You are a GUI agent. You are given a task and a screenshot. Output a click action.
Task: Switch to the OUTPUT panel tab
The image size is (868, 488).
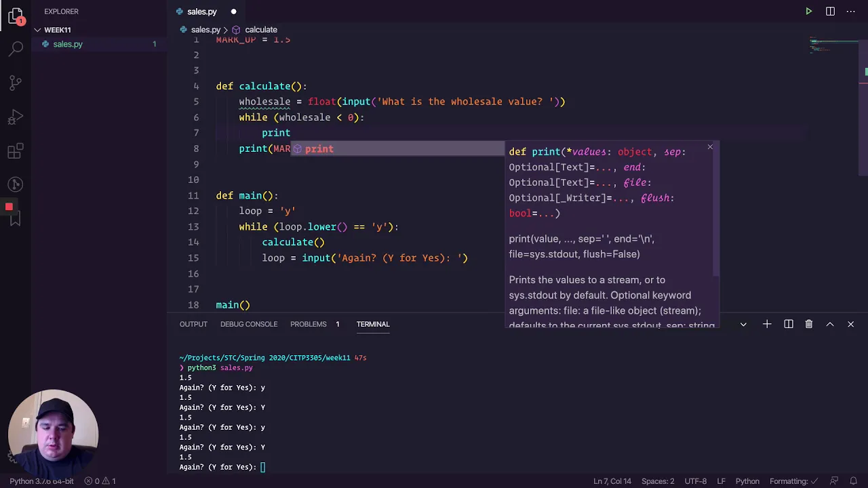193,324
